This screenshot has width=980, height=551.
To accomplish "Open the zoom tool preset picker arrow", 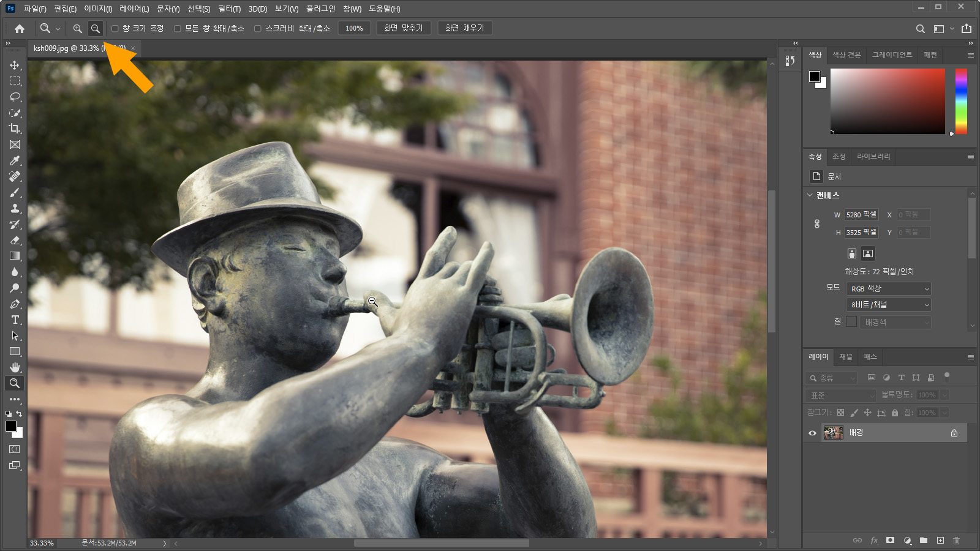I will click(58, 28).
